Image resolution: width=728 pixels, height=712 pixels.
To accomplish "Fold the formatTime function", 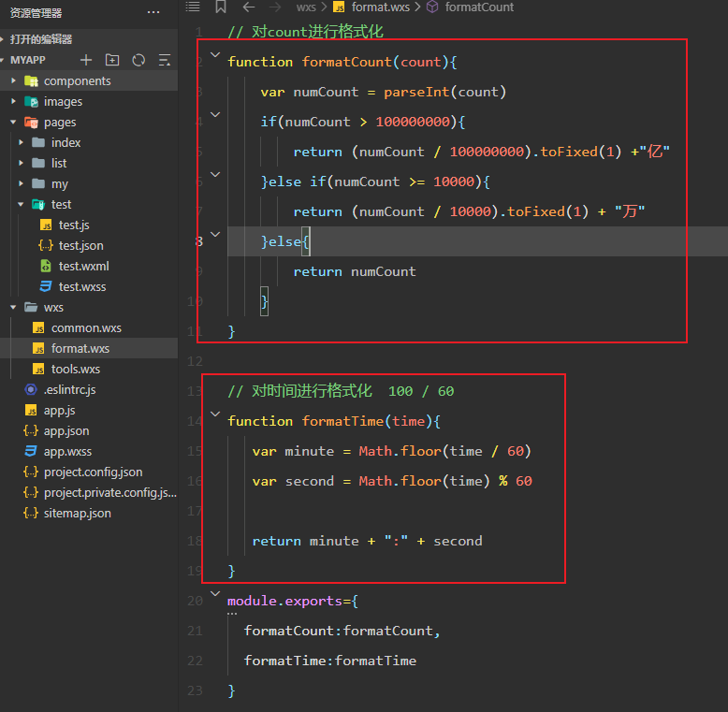I will pos(215,414).
